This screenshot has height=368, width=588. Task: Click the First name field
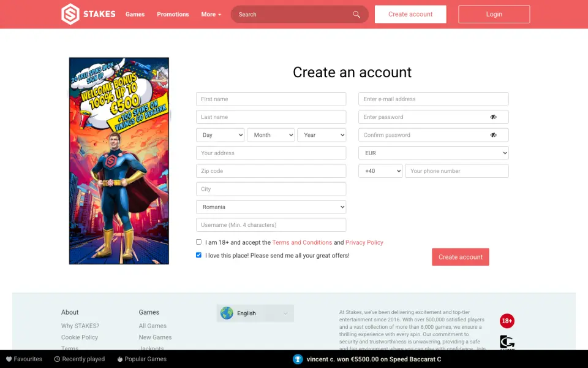pos(271,99)
